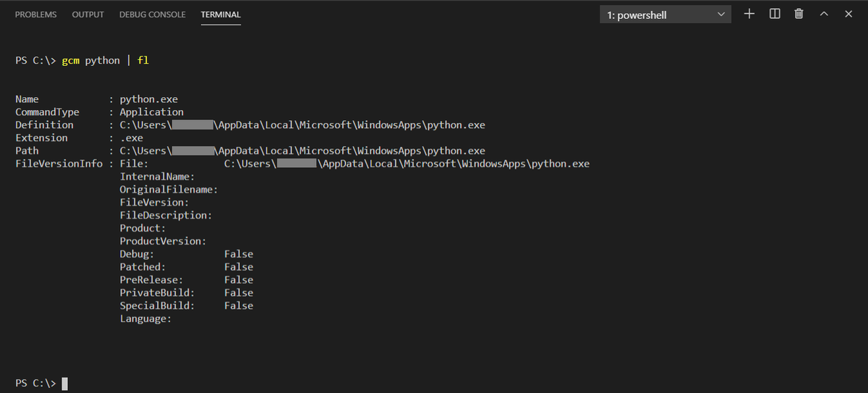This screenshot has height=393, width=868.
Task: Create a new terminal with plus icon
Action: point(749,14)
